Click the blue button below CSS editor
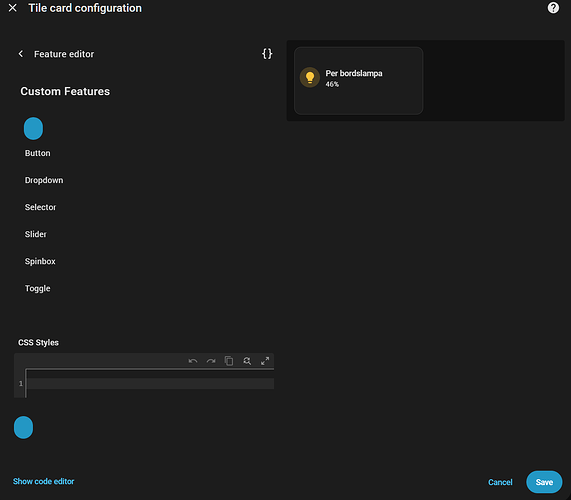The width and height of the screenshot is (571, 500). (x=23, y=428)
